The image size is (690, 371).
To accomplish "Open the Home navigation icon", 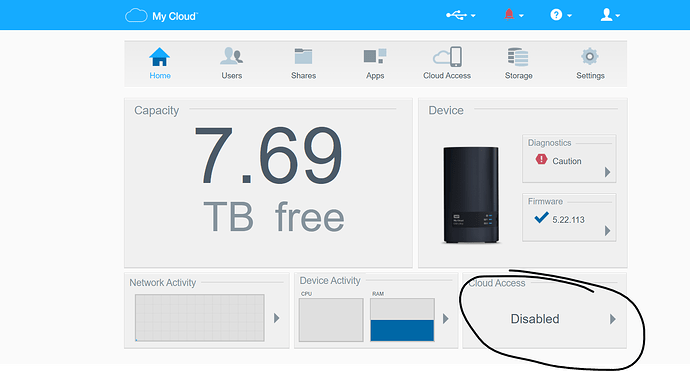I will [x=159, y=57].
